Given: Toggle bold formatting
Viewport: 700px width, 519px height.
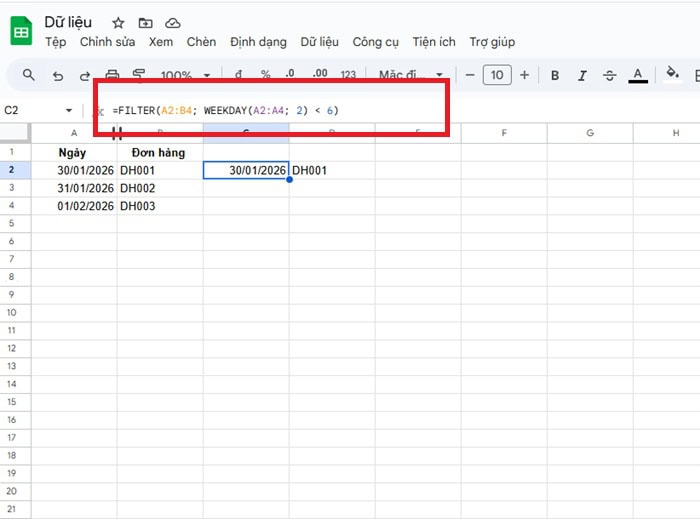Looking at the screenshot, I should 555,75.
